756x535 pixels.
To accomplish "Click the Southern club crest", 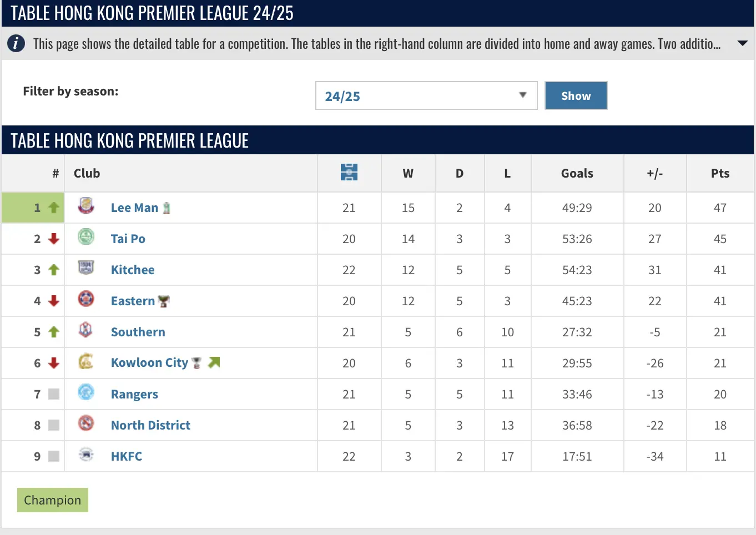I will click(x=86, y=330).
